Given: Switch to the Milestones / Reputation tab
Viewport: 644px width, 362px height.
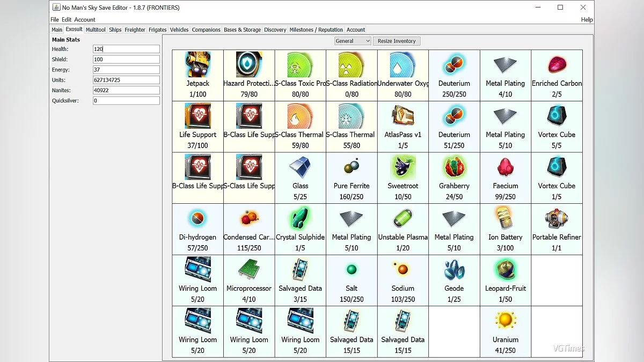Looking at the screenshot, I should [317, 30].
